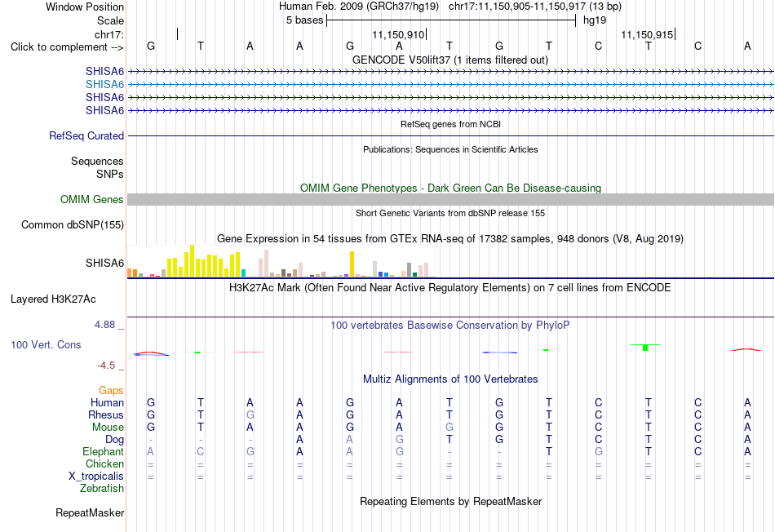Click the SNPs track label
Viewport: 775px width, 532px height.
pos(110,174)
